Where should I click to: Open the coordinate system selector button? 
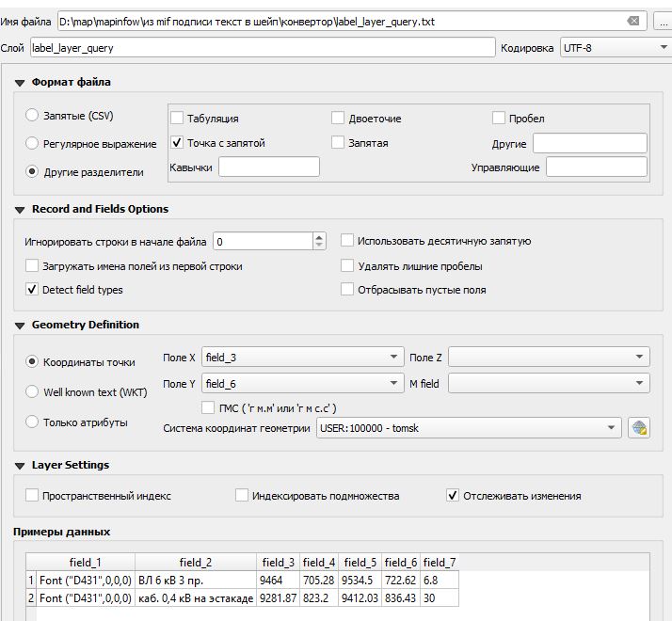tap(639, 428)
